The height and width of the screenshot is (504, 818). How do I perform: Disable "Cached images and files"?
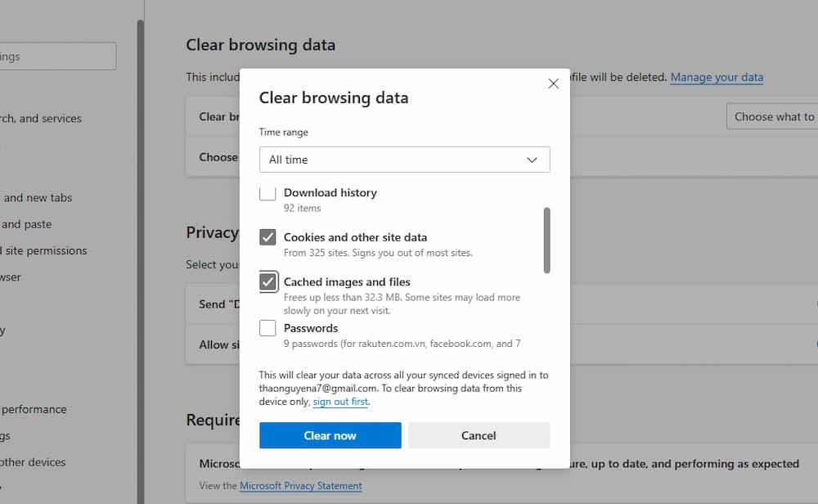coord(267,281)
